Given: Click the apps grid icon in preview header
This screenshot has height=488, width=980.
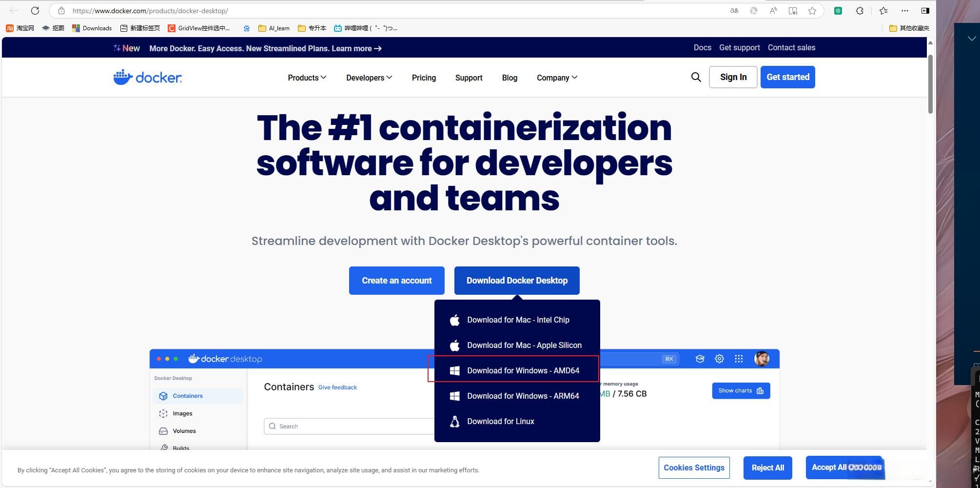Looking at the screenshot, I should point(739,359).
